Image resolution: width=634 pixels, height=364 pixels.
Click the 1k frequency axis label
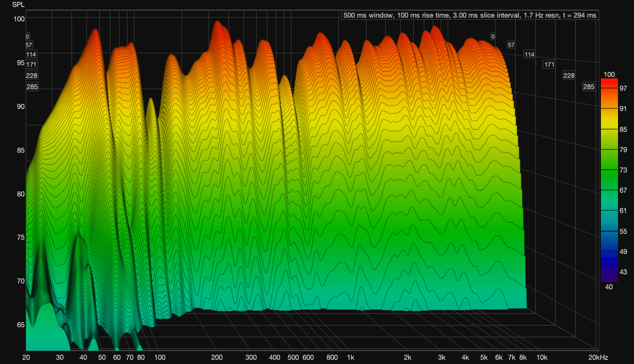click(x=350, y=357)
